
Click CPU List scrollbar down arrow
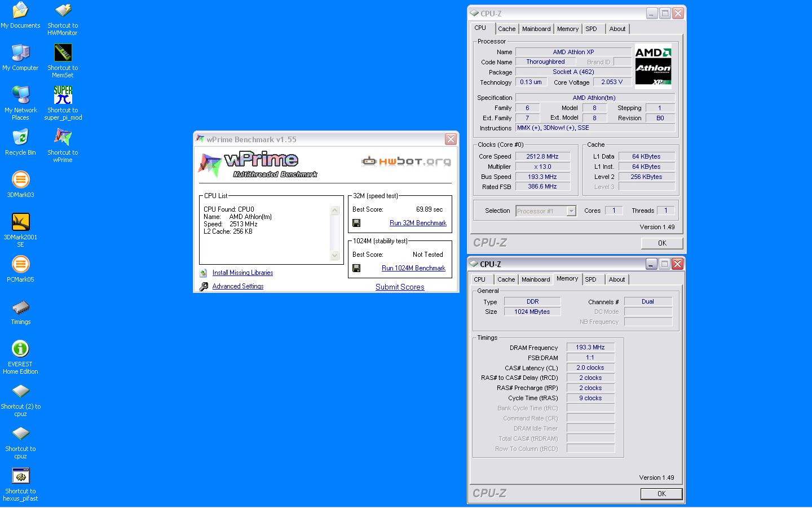(335, 255)
